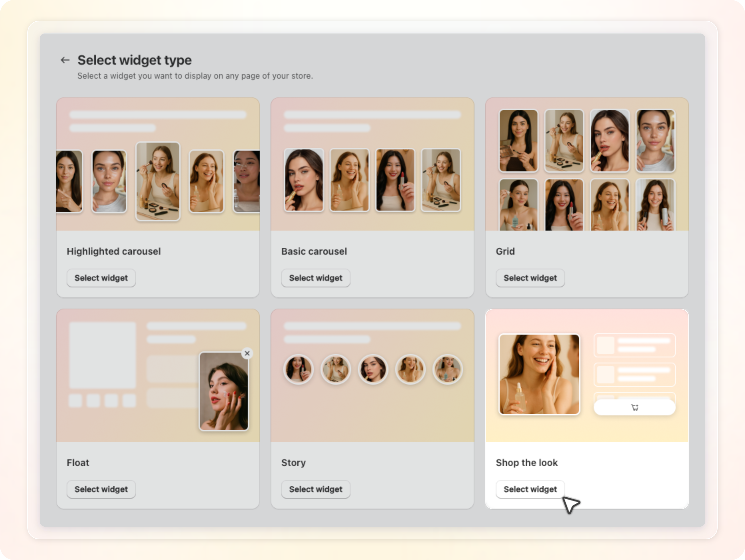The image size is (745, 560).
Task: Click the 'Grid' card title
Action: tap(505, 251)
